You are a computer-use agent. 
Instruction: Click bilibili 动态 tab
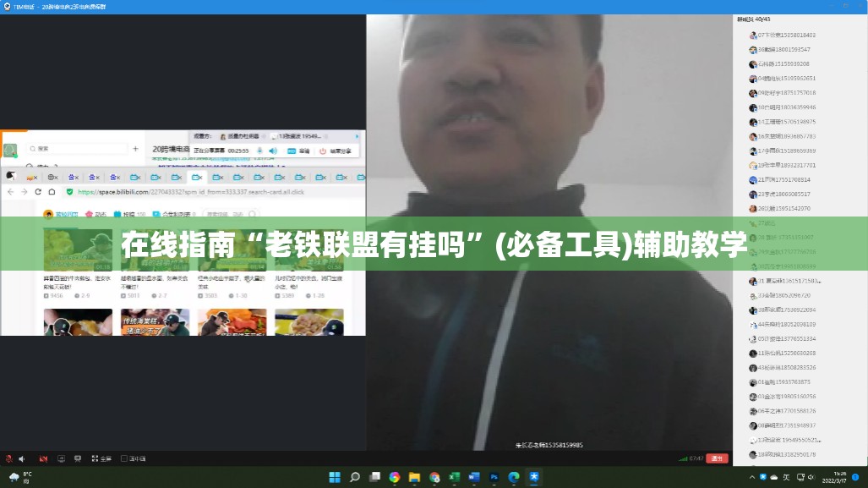pos(96,214)
